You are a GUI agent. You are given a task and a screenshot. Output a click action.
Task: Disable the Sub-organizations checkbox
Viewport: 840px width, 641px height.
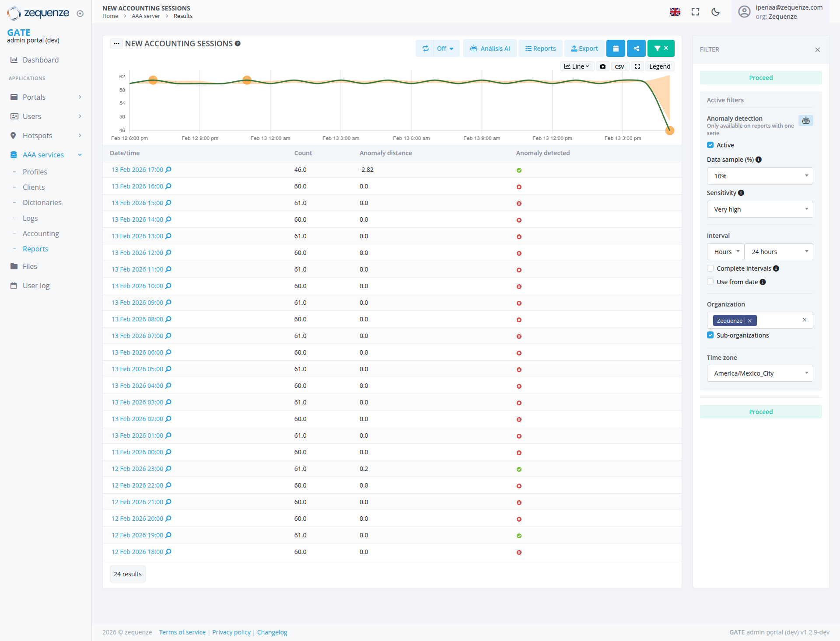click(710, 335)
